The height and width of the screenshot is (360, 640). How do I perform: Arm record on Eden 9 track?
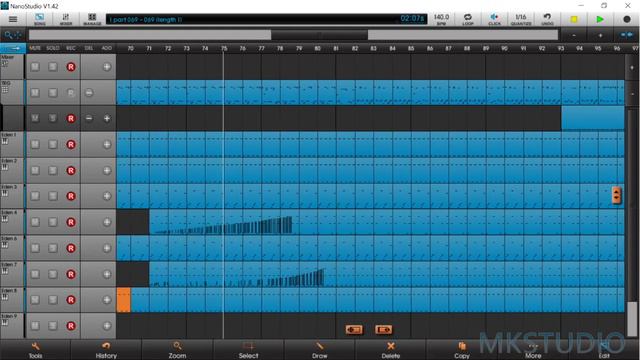pos(71,326)
